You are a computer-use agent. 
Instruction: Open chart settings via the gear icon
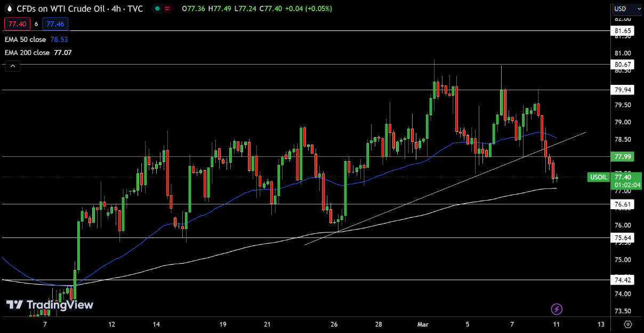(x=627, y=324)
